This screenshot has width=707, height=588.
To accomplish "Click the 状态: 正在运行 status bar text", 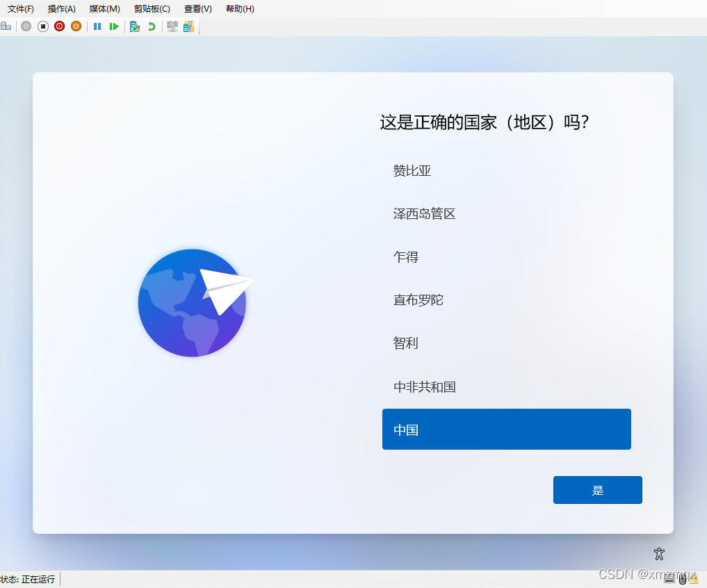I will (28, 580).
